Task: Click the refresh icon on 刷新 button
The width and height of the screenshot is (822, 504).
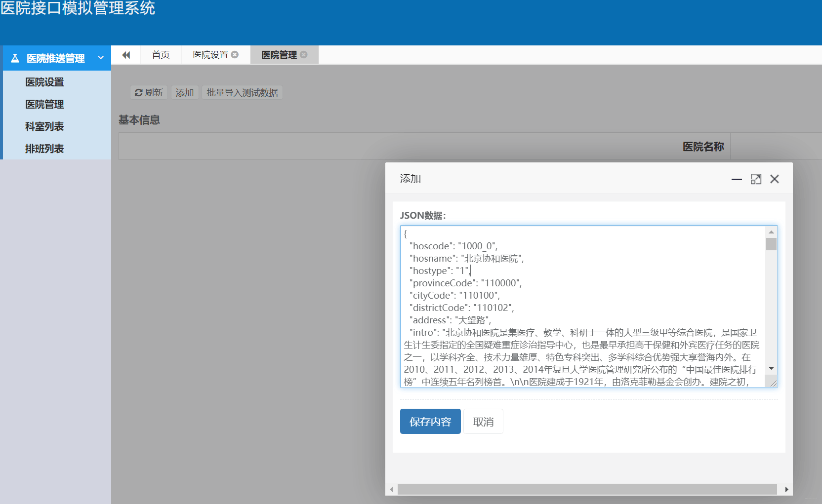Action: click(139, 92)
